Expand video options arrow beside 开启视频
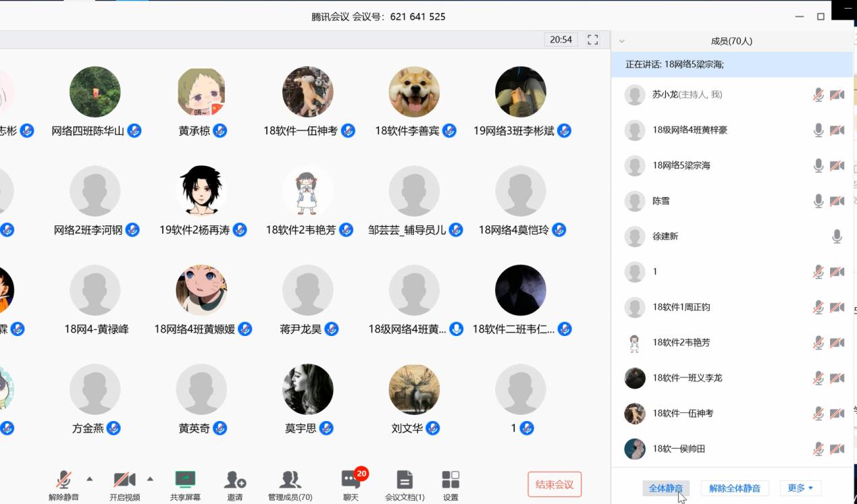The width and height of the screenshot is (857, 504). (x=150, y=479)
